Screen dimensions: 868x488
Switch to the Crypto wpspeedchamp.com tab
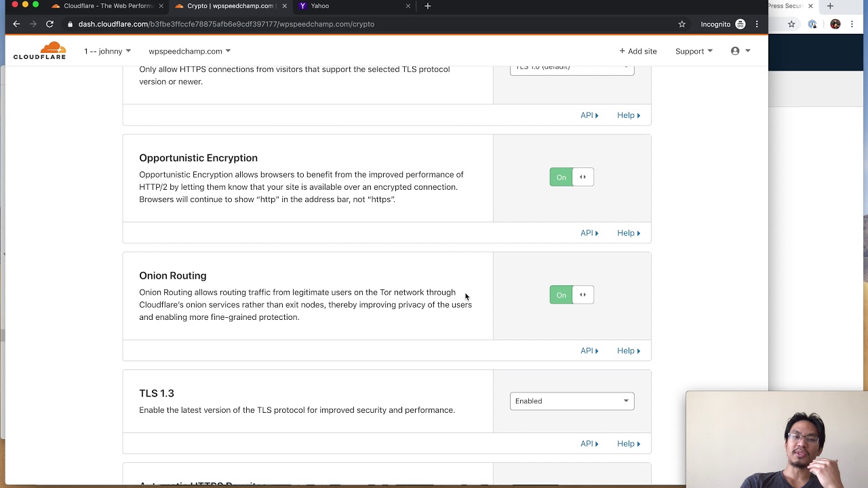pyautogui.click(x=231, y=6)
